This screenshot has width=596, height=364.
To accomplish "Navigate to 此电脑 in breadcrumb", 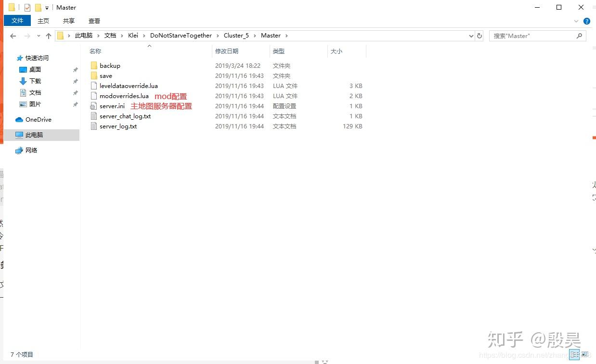I will (x=84, y=36).
